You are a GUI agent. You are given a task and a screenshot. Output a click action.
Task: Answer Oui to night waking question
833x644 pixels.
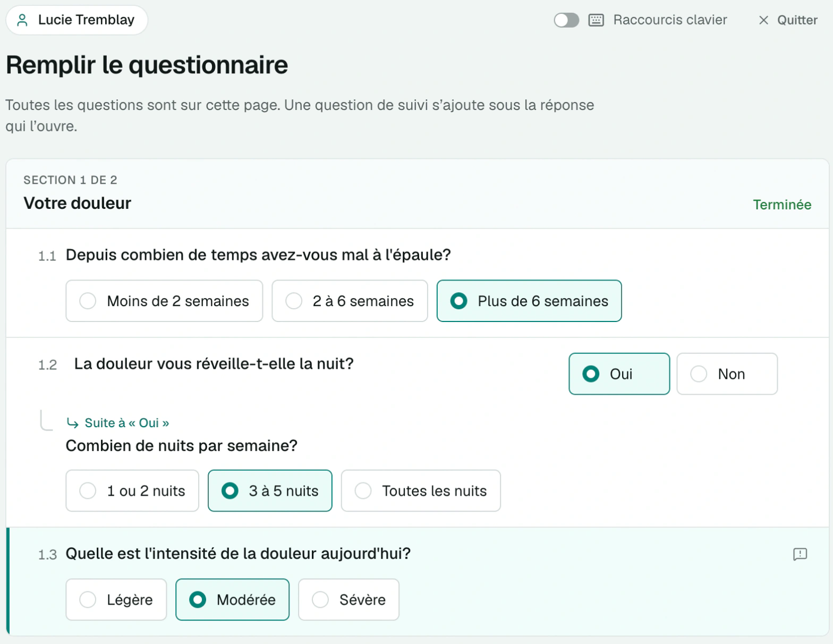[x=619, y=374]
